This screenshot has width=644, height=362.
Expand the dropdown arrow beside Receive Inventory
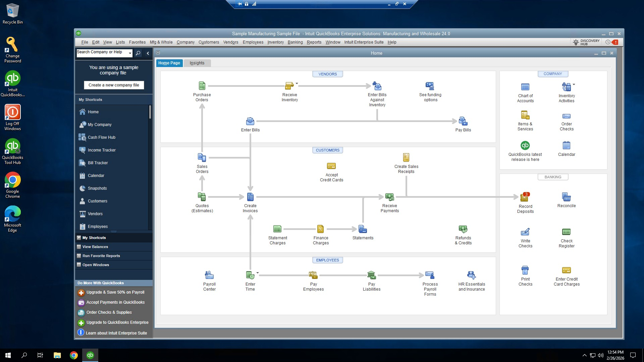coord(297,83)
